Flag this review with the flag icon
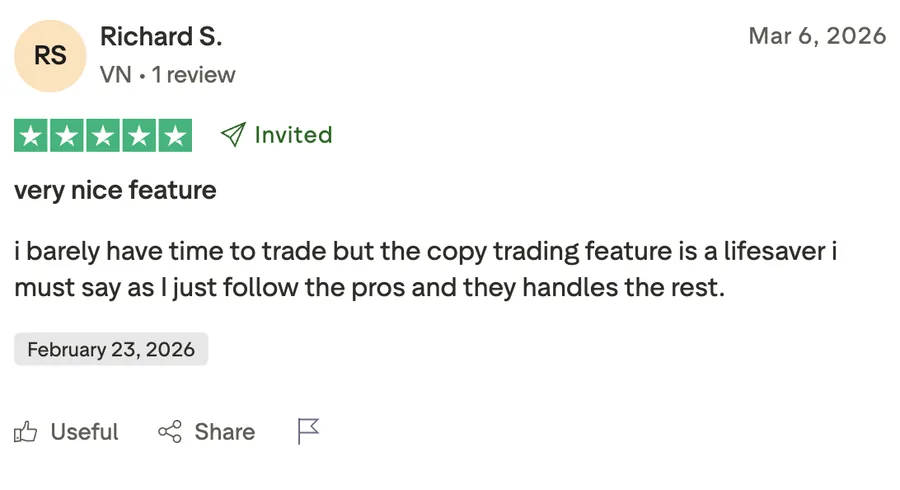 [x=308, y=431]
